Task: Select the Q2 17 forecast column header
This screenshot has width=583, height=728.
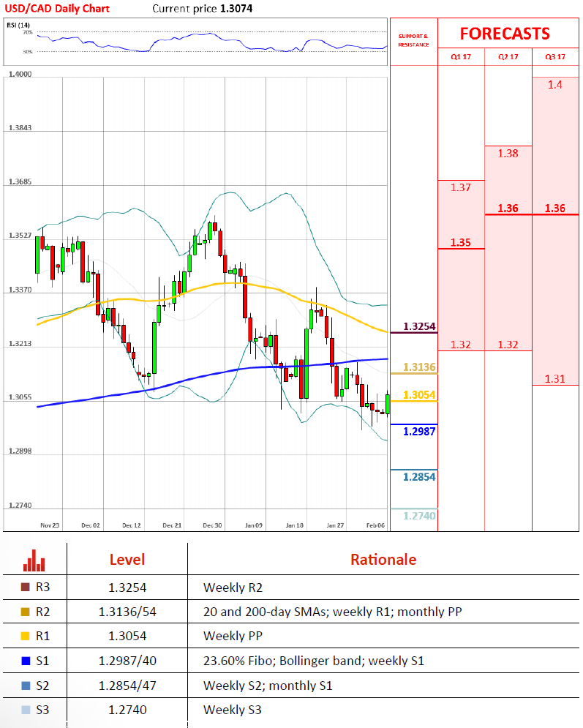Action: (508, 56)
